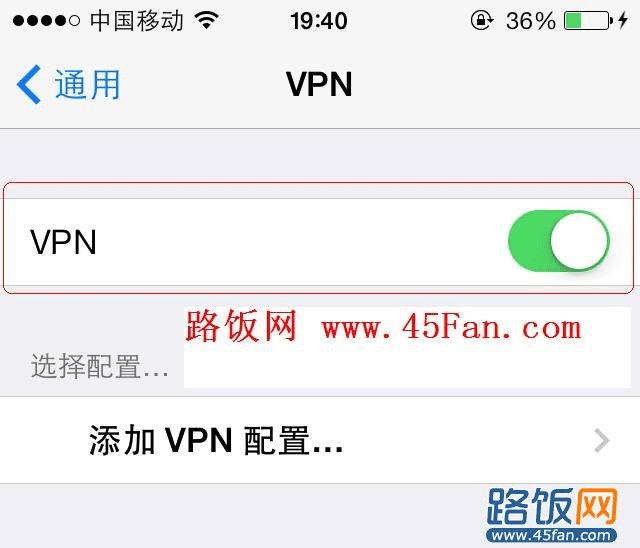
Task: Tap the cellular signal dots
Action: [46, 20]
